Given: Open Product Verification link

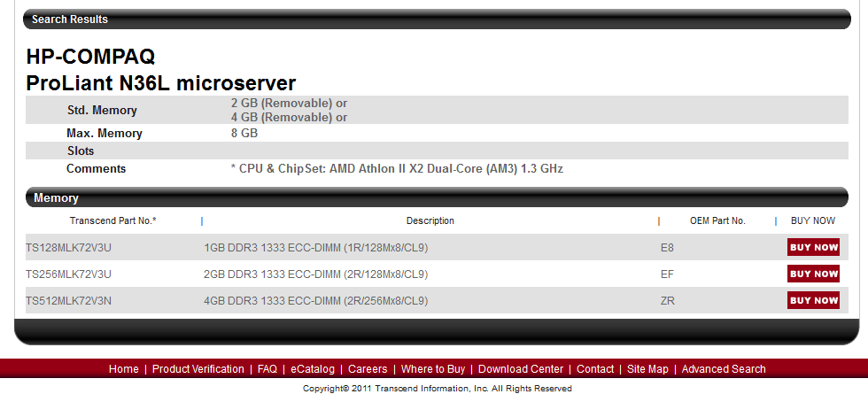Looking at the screenshot, I should tap(198, 369).
